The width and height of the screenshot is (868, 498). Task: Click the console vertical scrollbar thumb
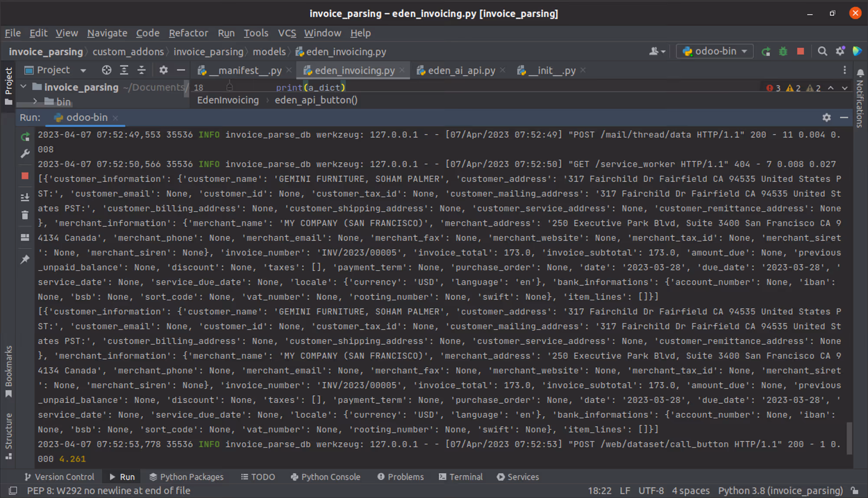(x=849, y=438)
